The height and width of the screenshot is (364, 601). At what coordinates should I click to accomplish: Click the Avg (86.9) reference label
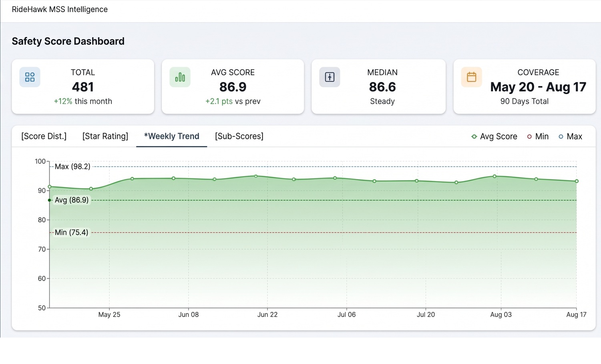72,200
